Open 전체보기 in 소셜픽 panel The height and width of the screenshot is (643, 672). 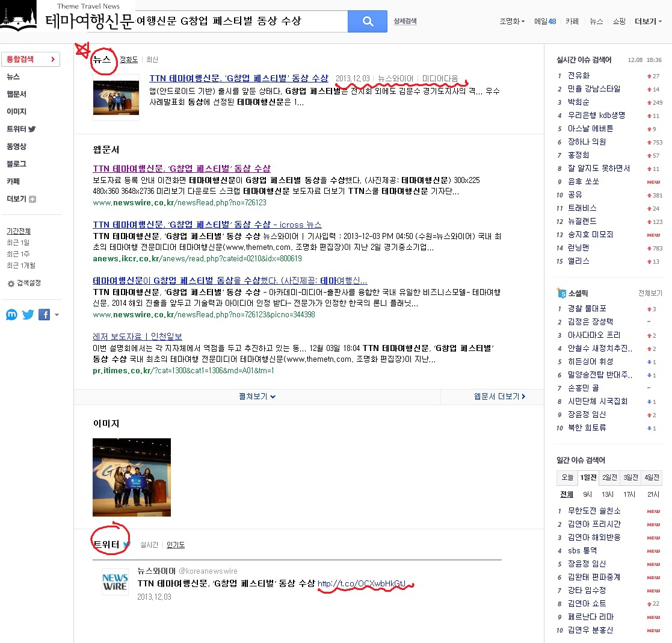click(x=650, y=293)
